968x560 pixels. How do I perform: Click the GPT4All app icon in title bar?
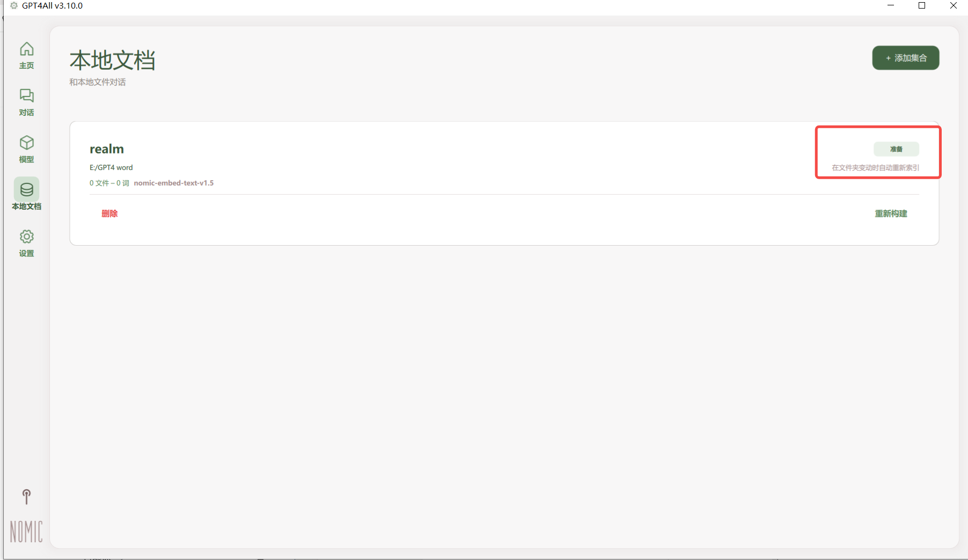[14, 6]
